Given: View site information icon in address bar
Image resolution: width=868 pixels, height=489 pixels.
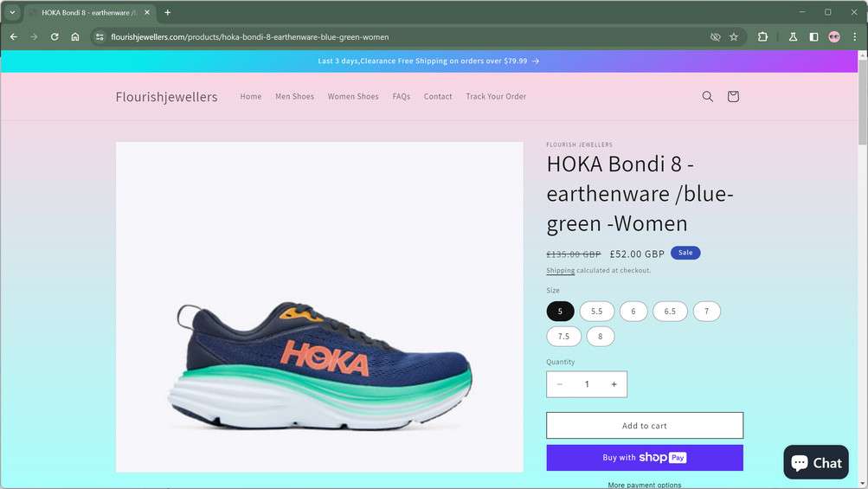Looking at the screenshot, I should coord(100,37).
